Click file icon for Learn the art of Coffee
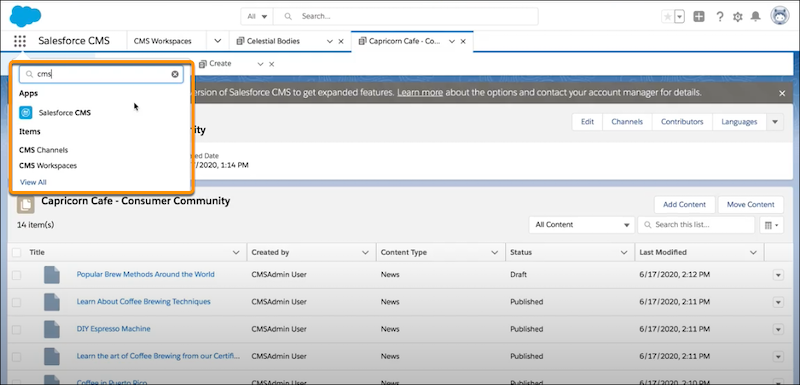800x385 pixels. (52, 356)
